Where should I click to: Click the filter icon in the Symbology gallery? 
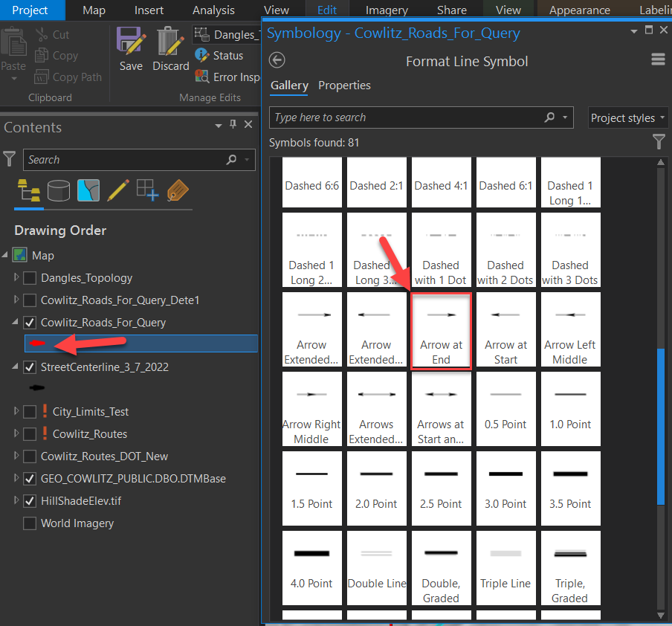[659, 142]
